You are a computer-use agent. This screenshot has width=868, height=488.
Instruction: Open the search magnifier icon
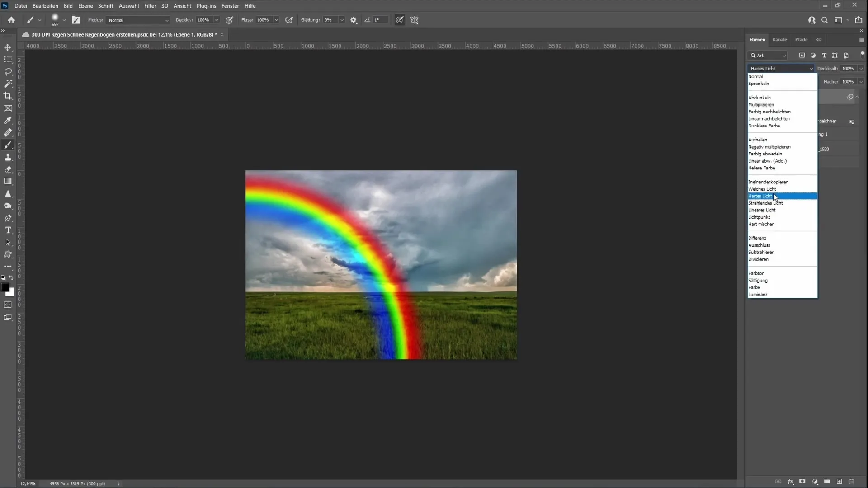tap(825, 20)
